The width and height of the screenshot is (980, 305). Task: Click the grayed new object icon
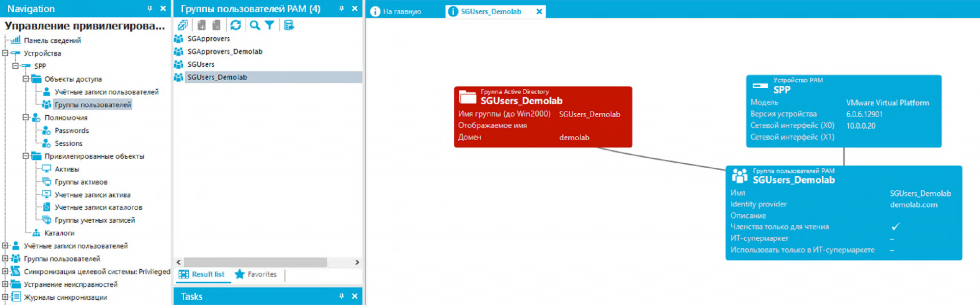201,25
